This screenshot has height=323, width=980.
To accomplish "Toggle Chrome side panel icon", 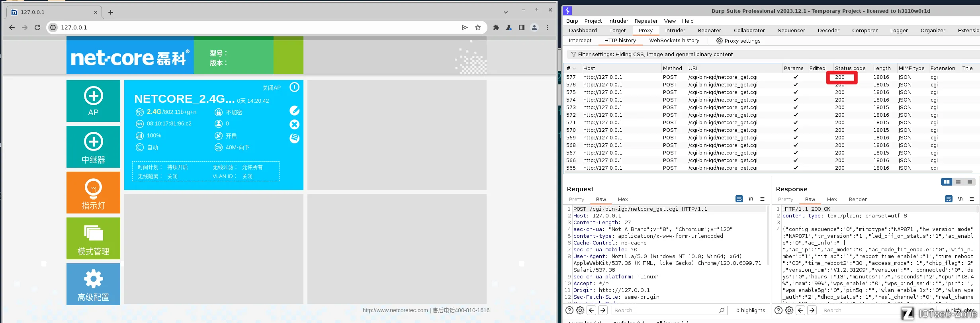I will point(522,27).
